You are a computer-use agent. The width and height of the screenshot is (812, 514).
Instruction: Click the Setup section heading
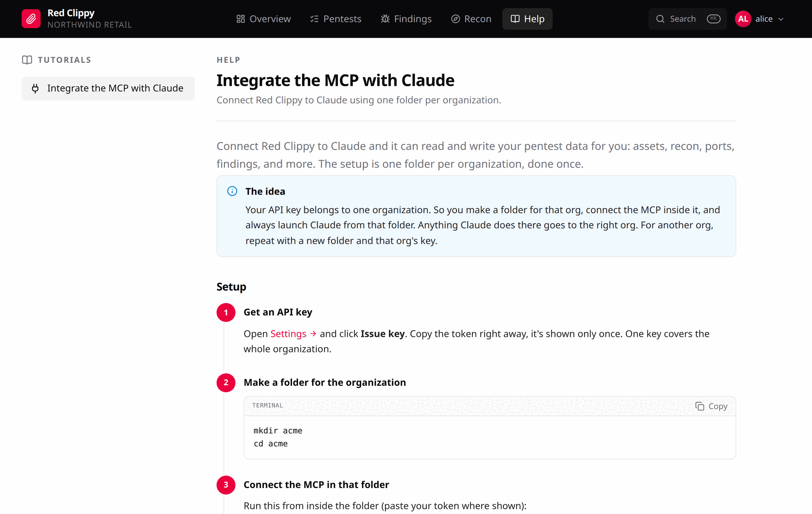click(231, 287)
